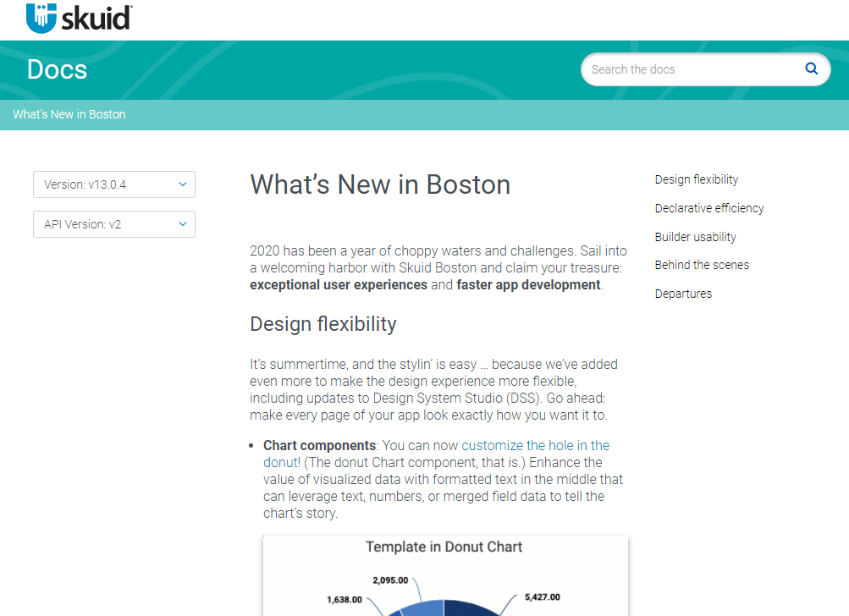The width and height of the screenshot is (849, 616).
Task: Click the What's New in Boston heading
Action: 380,184
